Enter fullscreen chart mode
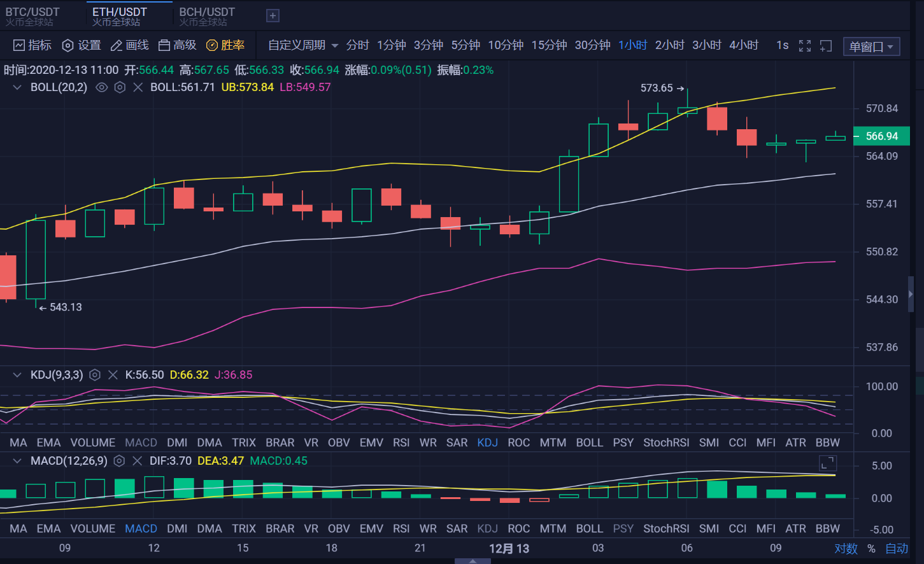This screenshot has width=924, height=564. [804, 45]
